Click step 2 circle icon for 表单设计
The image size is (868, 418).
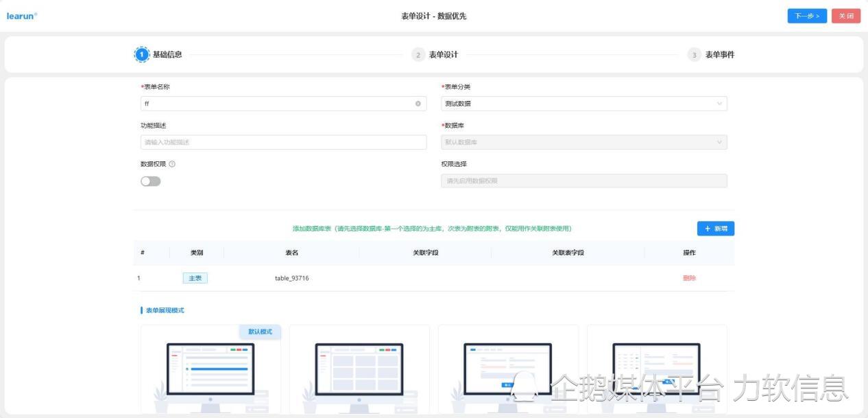point(418,55)
